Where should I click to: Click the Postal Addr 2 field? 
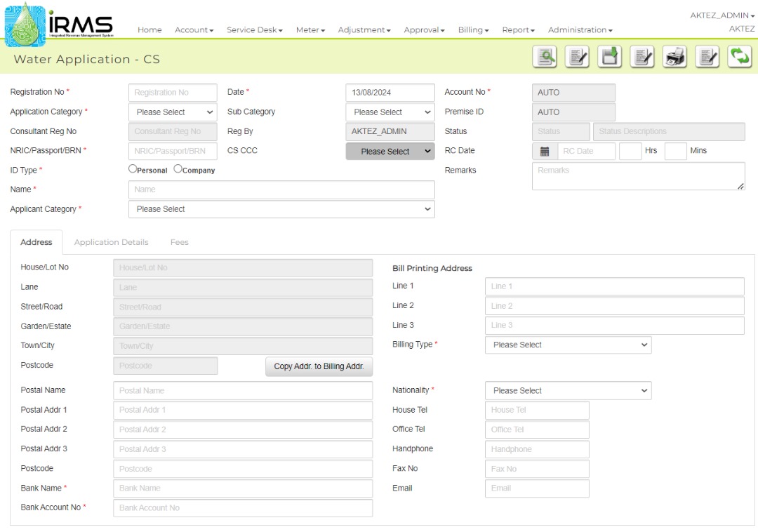243,430
